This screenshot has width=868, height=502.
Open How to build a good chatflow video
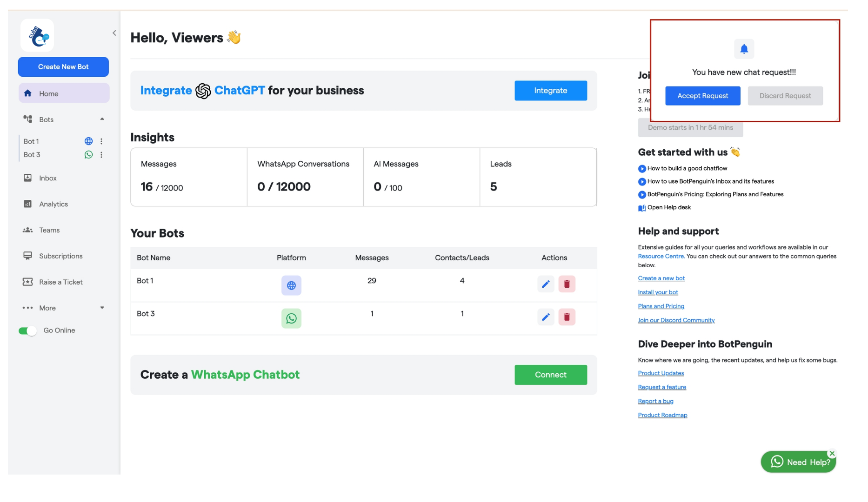tap(687, 168)
